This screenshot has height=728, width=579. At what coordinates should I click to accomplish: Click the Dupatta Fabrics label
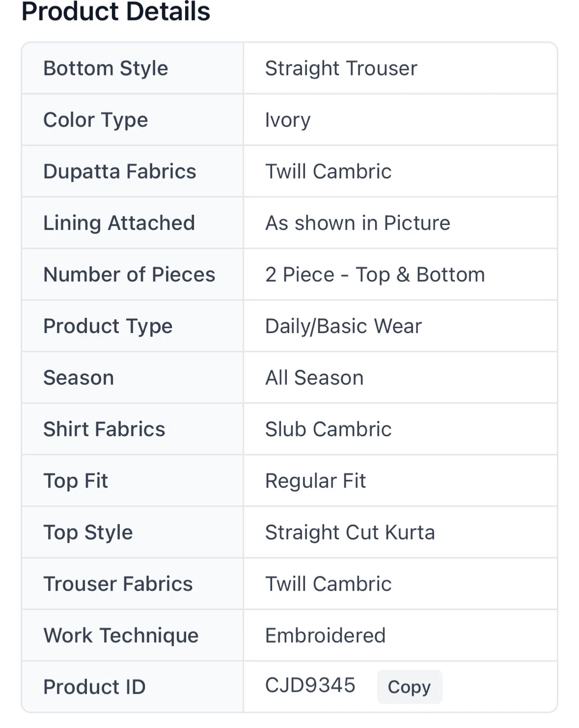pyautogui.click(x=119, y=171)
